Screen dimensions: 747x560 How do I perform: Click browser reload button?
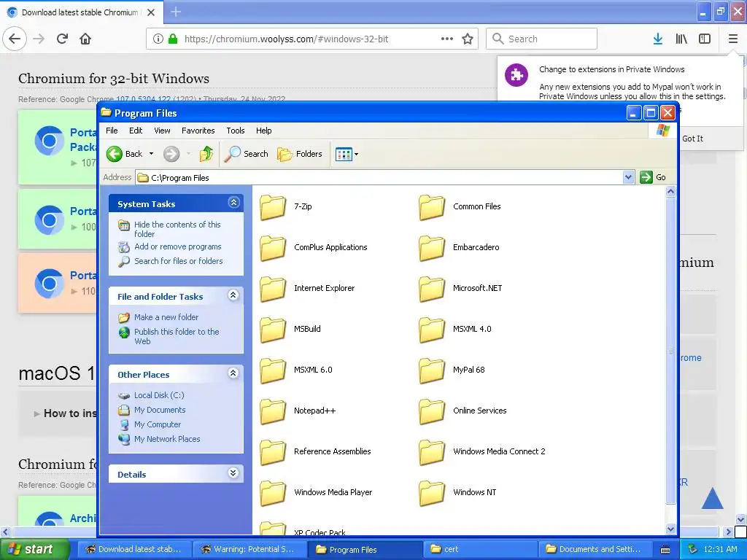point(63,39)
